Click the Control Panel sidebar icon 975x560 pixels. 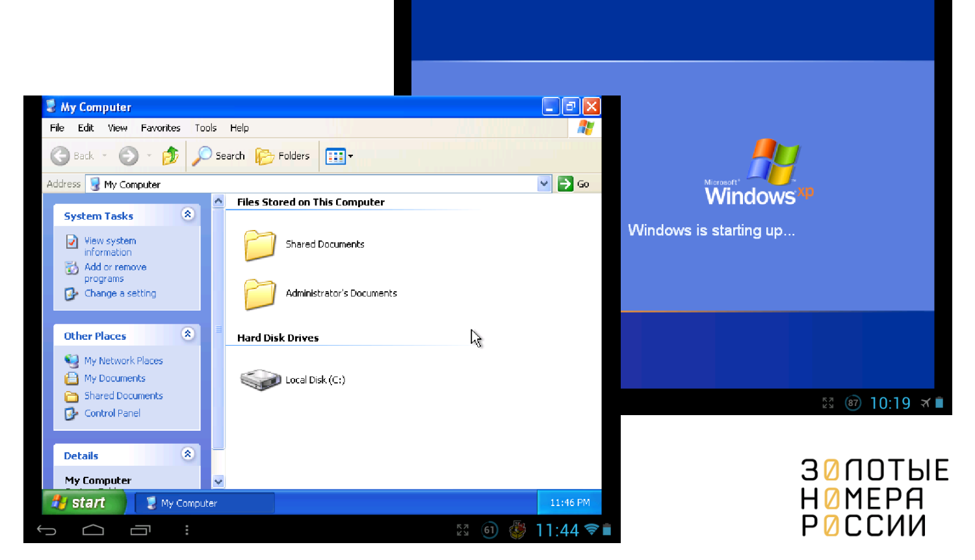coord(71,413)
